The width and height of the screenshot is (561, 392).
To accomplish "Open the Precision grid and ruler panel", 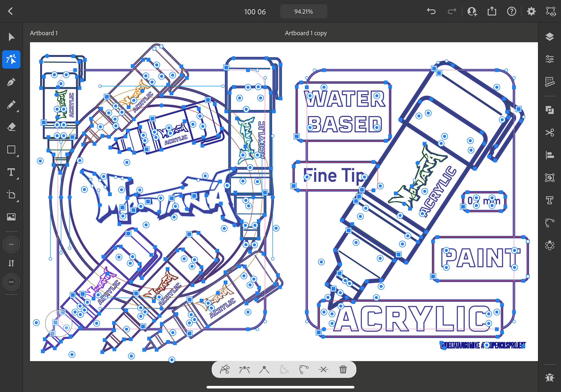I will pos(550,82).
